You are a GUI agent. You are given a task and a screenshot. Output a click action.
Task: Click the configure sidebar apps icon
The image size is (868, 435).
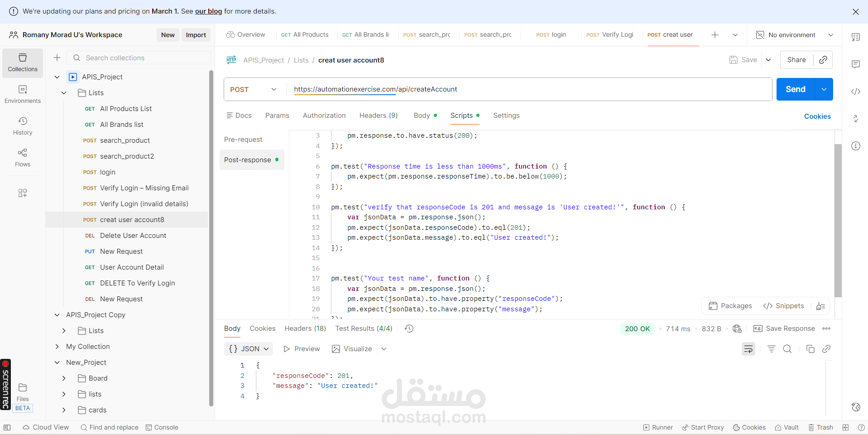(23, 193)
